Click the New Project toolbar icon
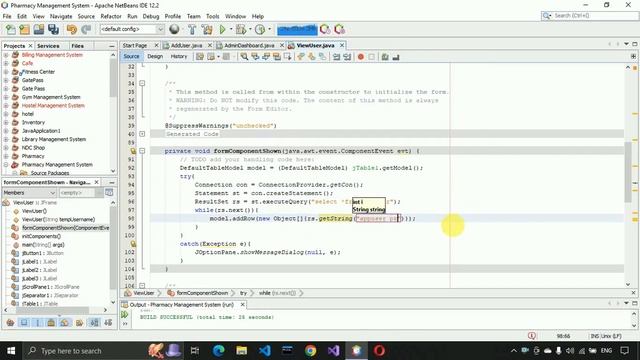This screenshot has width=640, height=360. click(24, 29)
